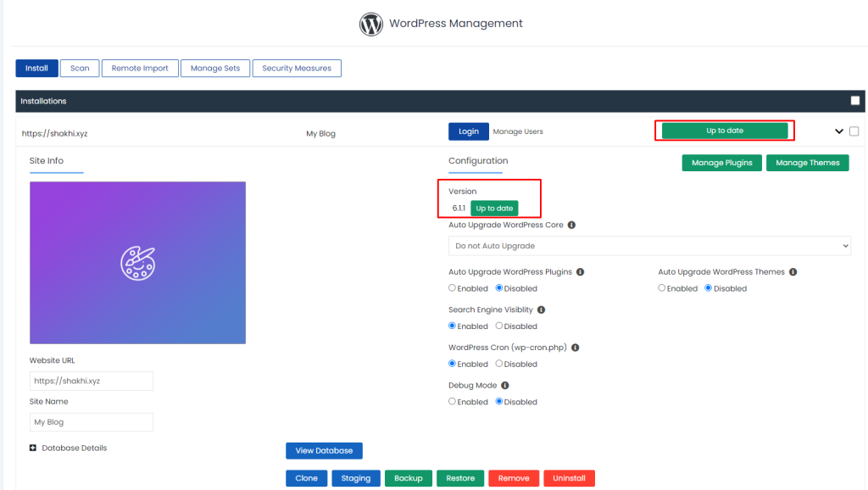The height and width of the screenshot is (490, 868).
Task: Click into the Site Name input field
Action: pos(92,422)
